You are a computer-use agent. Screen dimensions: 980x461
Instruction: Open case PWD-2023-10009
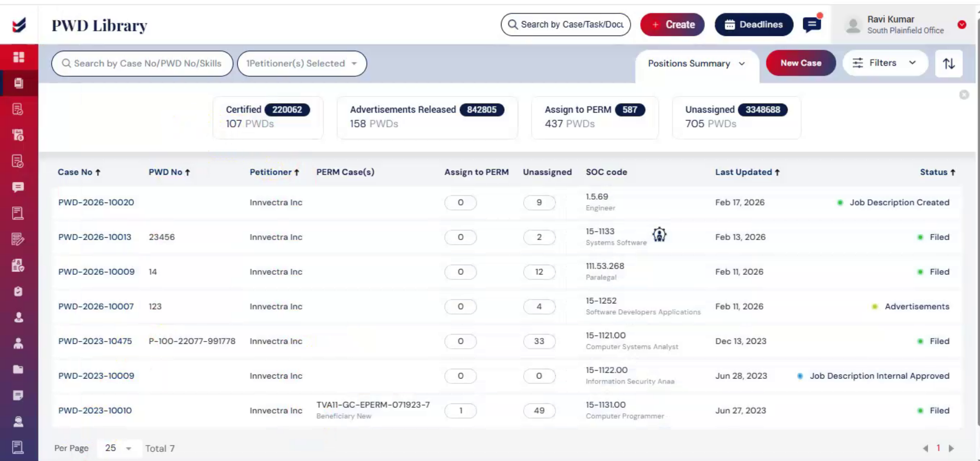tap(96, 376)
